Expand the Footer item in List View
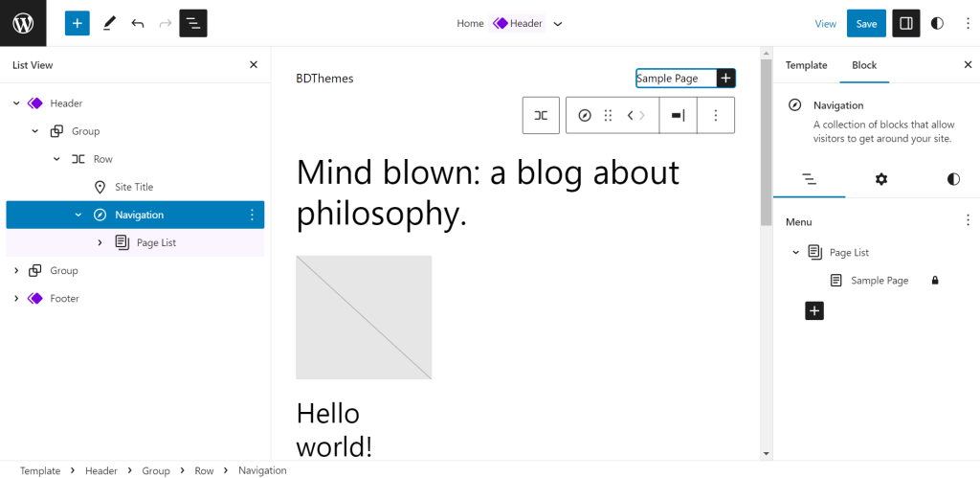Screen dimensions: 980x478 click(16, 299)
